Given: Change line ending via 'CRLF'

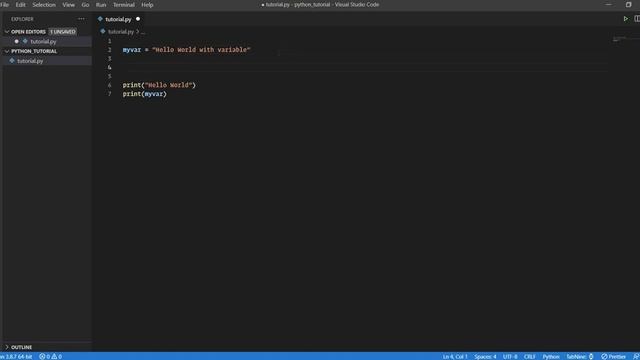Looking at the screenshot, I should pyautogui.click(x=530, y=356).
